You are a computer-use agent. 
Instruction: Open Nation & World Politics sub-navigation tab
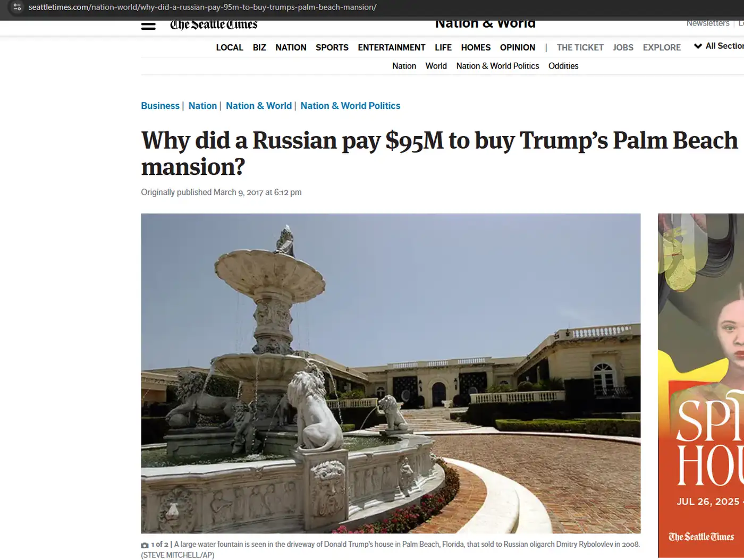point(497,66)
